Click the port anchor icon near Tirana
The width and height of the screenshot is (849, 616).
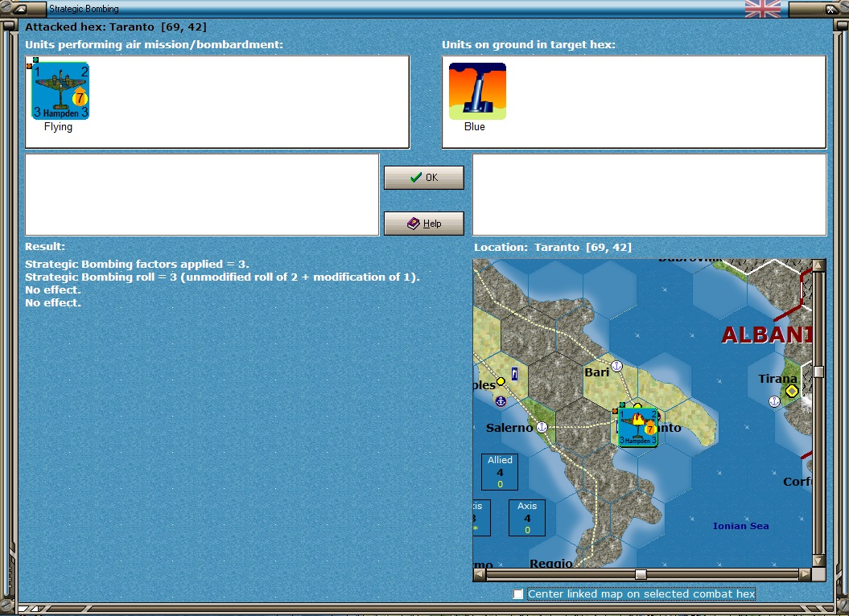click(775, 401)
